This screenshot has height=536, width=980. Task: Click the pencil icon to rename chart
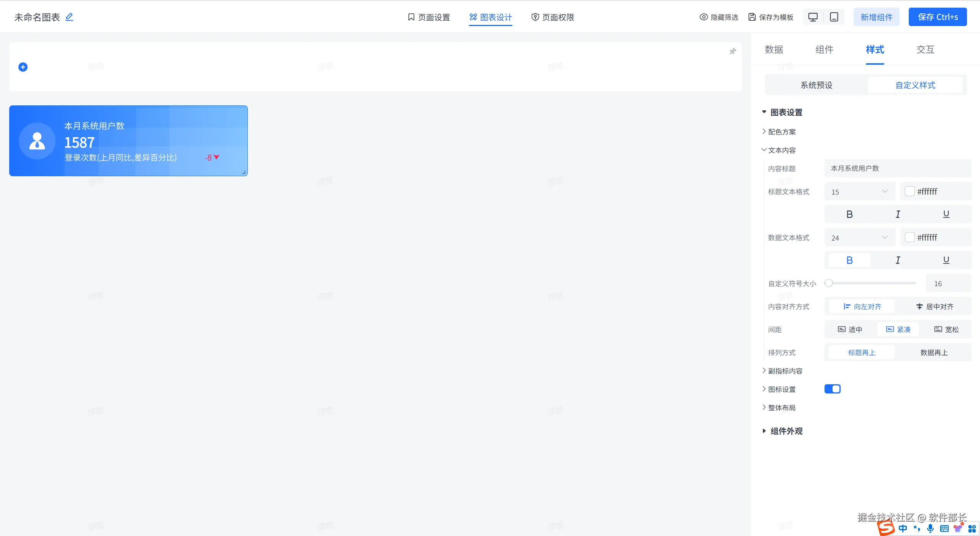pos(69,17)
